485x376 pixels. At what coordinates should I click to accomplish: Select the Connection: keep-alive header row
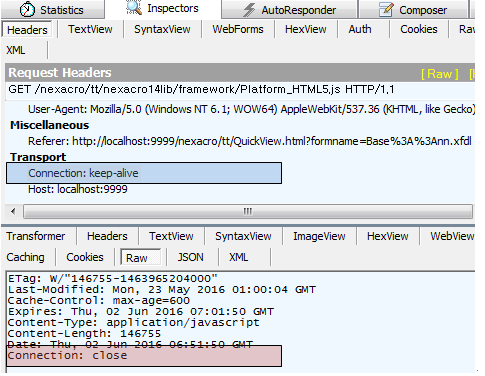144,173
